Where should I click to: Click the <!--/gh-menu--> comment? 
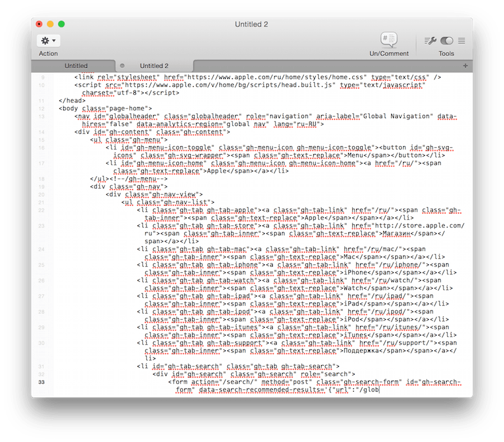pos(138,179)
